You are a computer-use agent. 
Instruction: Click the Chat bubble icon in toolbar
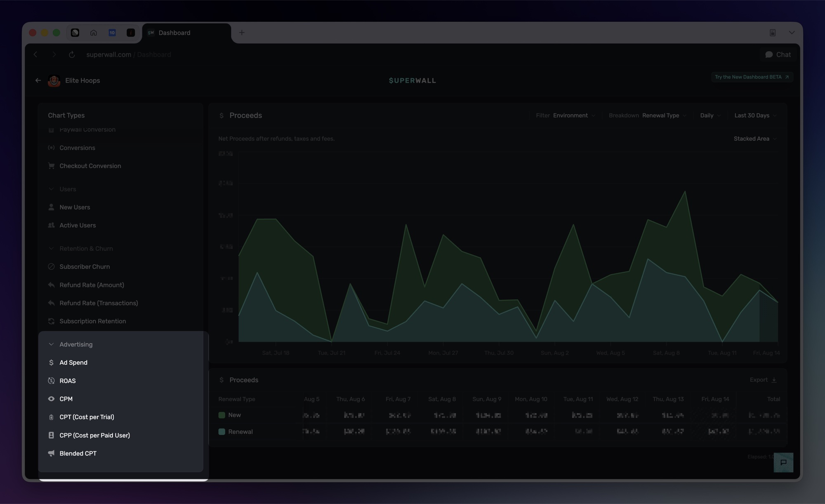click(x=769, y=54)
